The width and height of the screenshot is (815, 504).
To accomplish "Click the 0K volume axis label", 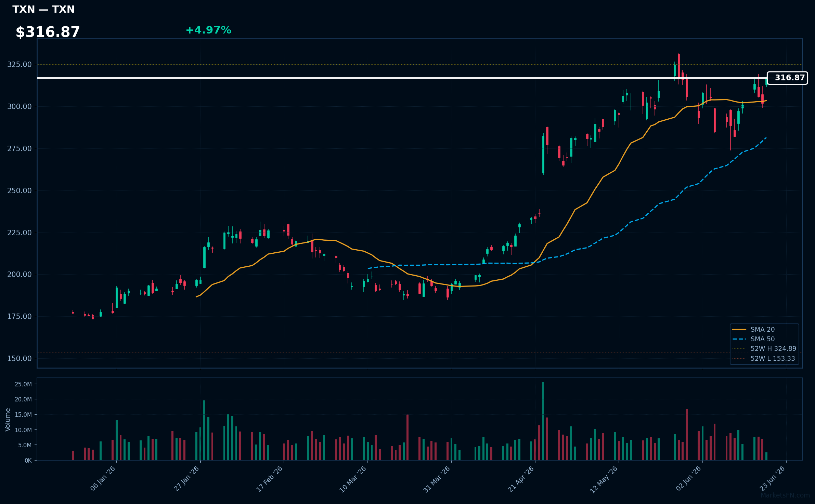I will [x=28, y=461].
